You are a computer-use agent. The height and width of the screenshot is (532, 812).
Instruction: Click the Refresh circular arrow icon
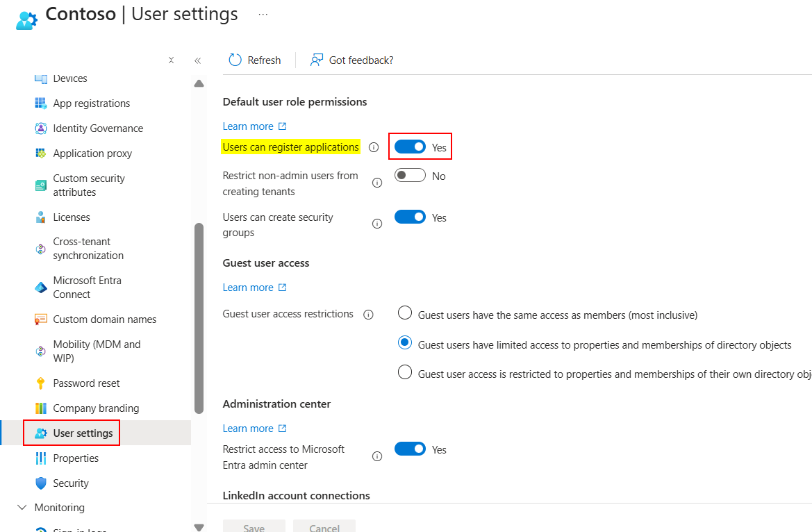coord(235,60)
